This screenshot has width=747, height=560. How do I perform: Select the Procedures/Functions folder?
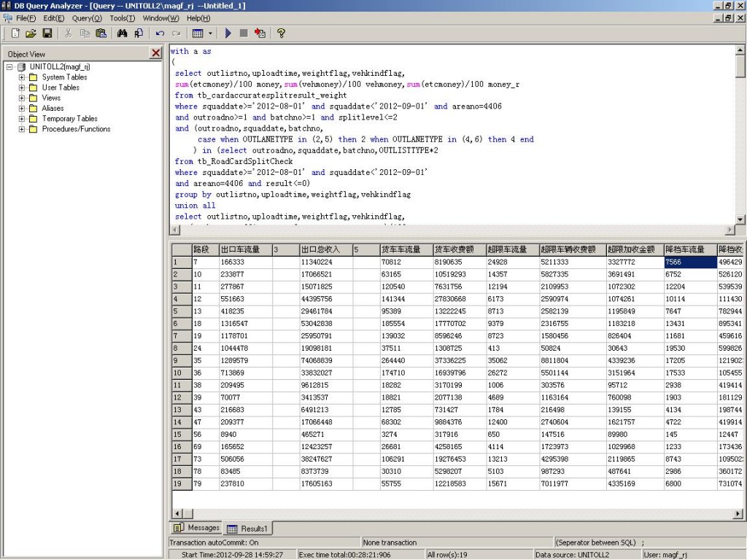76,129
